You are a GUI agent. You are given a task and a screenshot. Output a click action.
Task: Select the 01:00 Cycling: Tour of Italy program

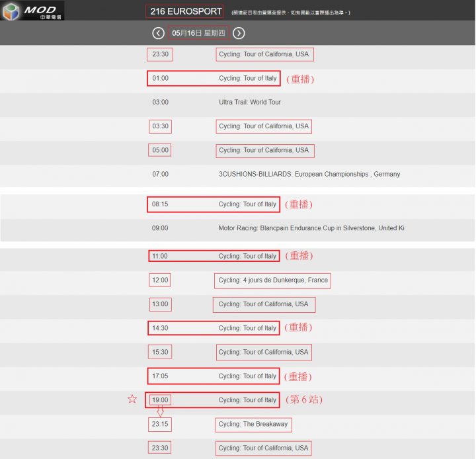click(214, 78)
